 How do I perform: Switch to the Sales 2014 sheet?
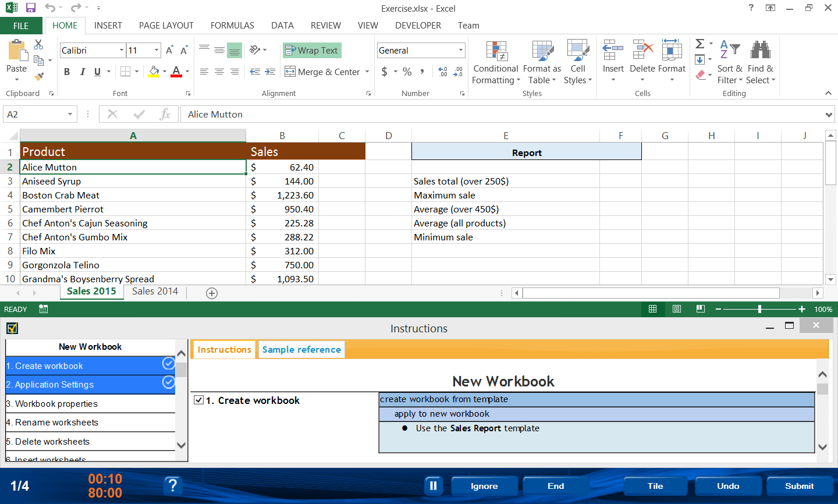(x=155, y=292)
